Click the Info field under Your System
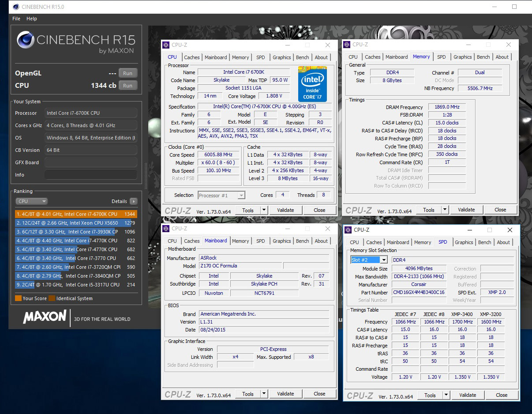Screen dimensions: 532x414 point(91,175)
